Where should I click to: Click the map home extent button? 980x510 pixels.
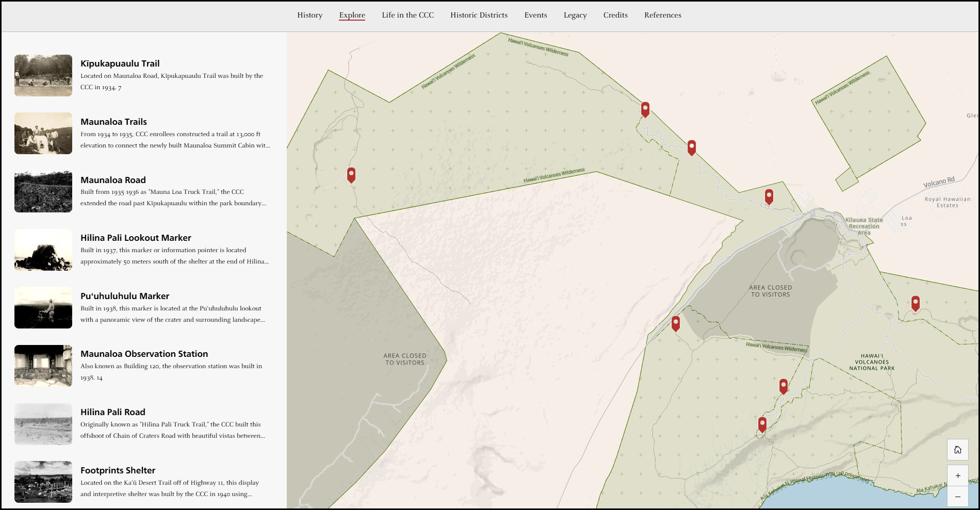click(x=957, y=450)
